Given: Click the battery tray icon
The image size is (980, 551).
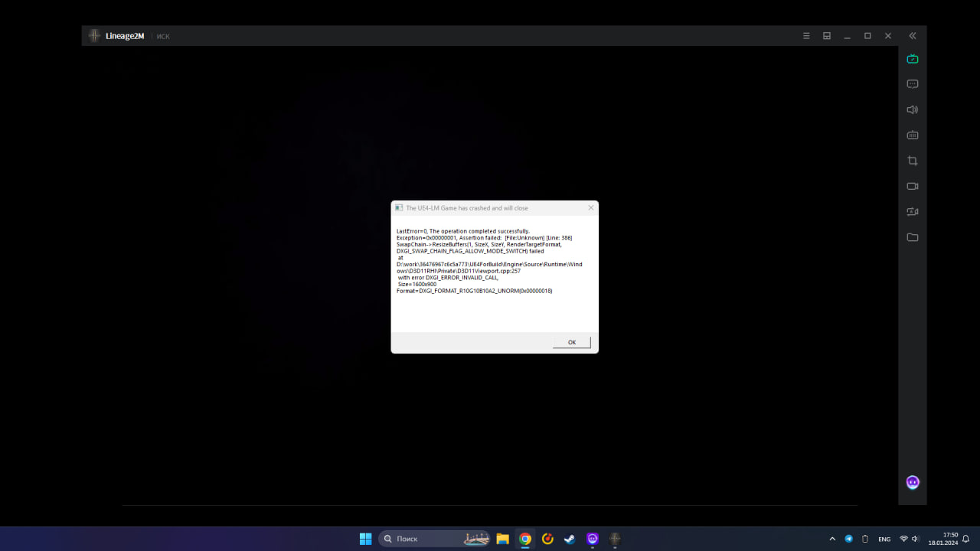Looking at the screenshot, I should 865,539.
